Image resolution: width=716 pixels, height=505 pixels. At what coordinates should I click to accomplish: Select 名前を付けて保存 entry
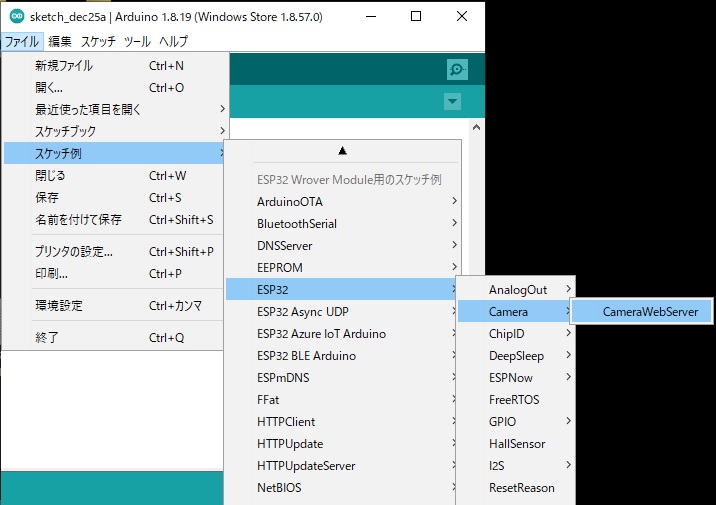coord(114,220)
